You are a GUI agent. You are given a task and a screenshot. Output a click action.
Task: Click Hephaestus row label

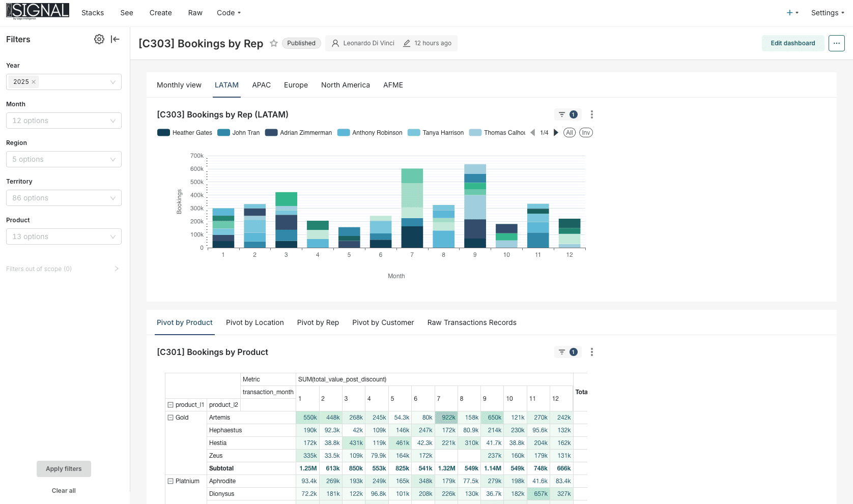tap(225, 430)
